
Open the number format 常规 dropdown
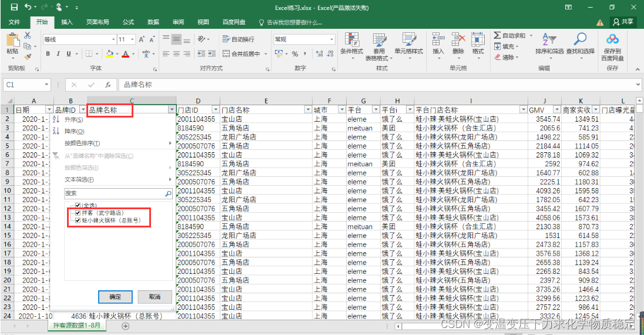pos(331,39)
